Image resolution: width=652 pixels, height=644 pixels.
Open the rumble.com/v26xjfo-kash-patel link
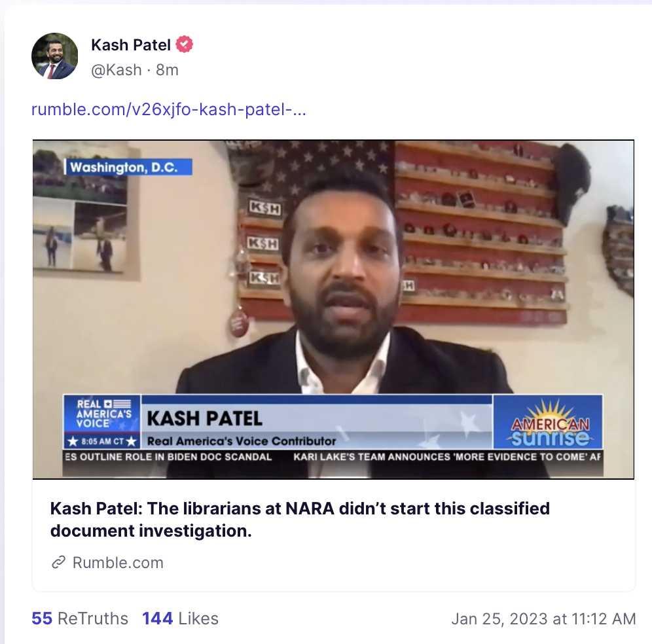169,109
